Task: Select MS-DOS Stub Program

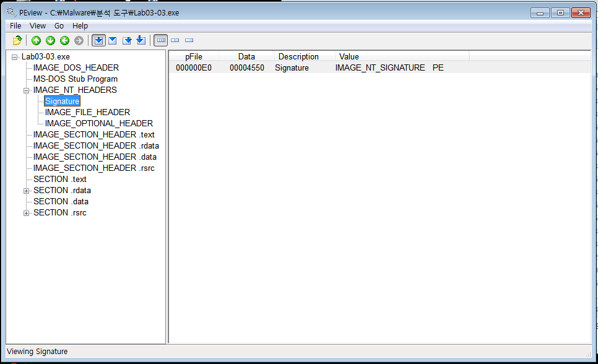Action: (76, 79)
